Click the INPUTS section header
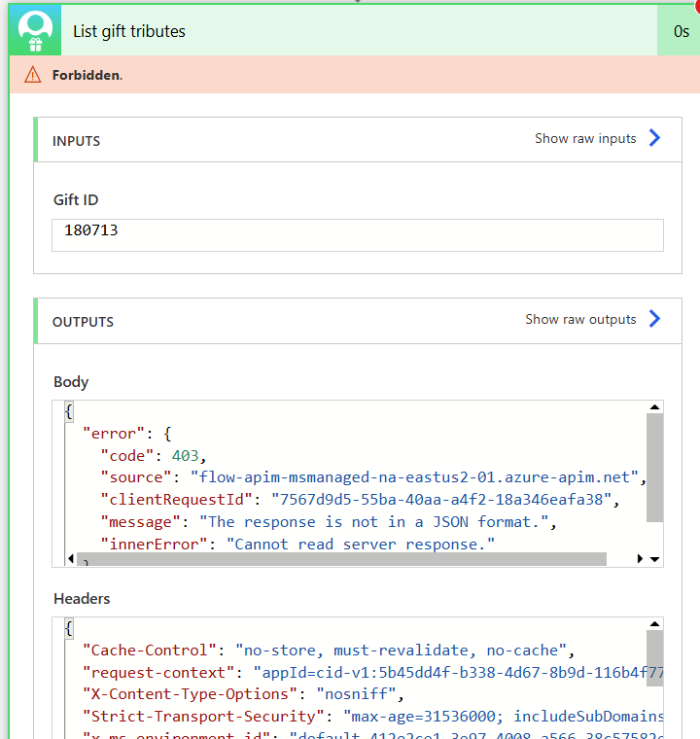Screen dimensions: 700x739 [77, 141]
